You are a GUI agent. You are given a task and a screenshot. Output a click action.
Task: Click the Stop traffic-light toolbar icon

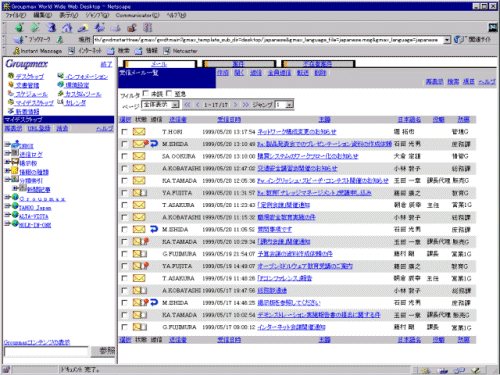point(148,28)
